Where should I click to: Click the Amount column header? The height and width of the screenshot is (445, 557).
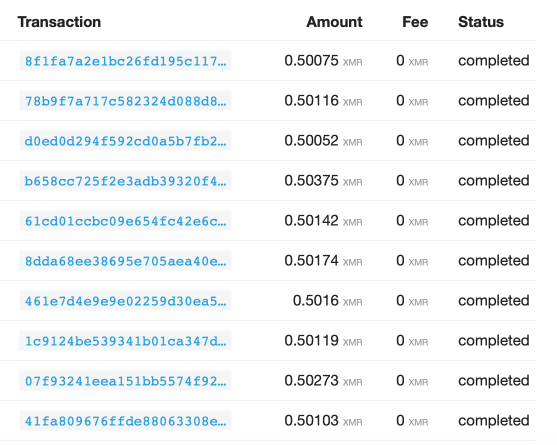click(x=334, y=22)
